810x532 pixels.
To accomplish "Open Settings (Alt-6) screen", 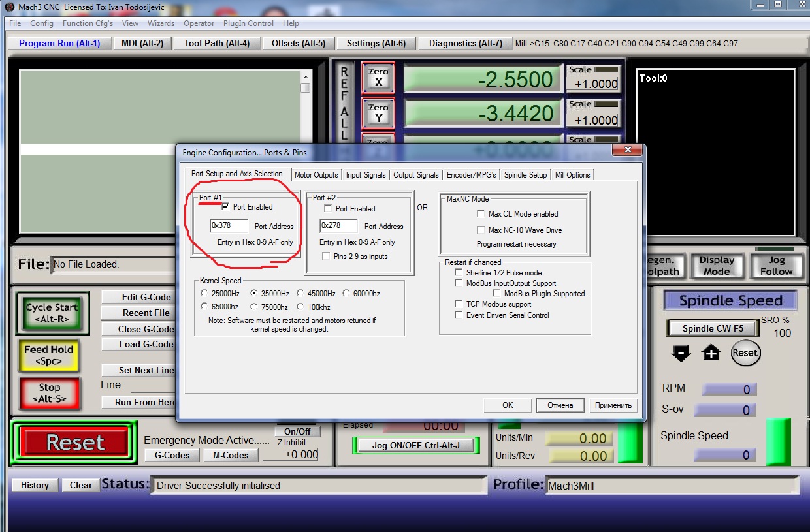I will [376, 43].
